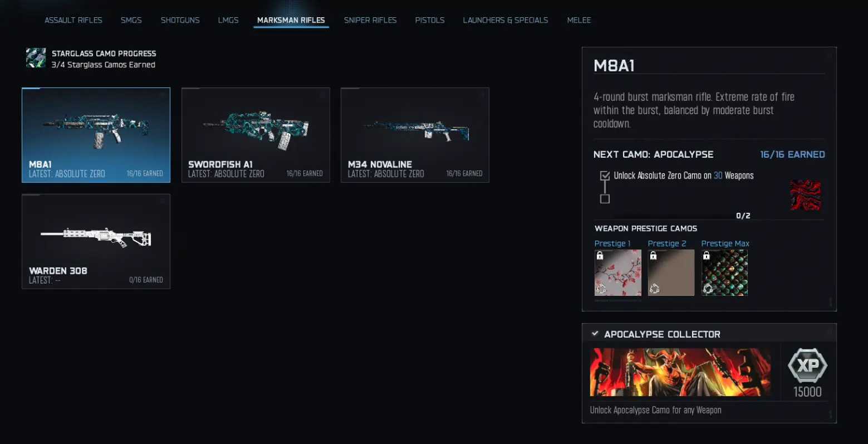Select the M34 Novaline weapon card
Screen dimensions: 868x444
(415, 135)
